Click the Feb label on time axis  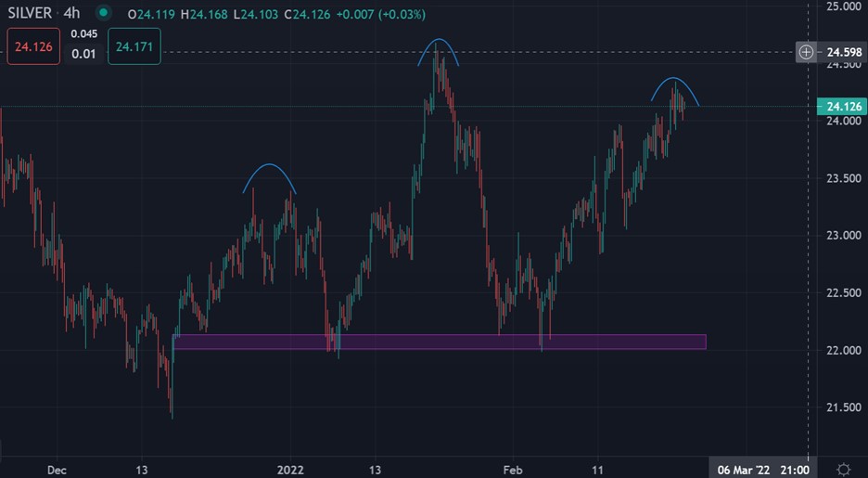[513, 470]
